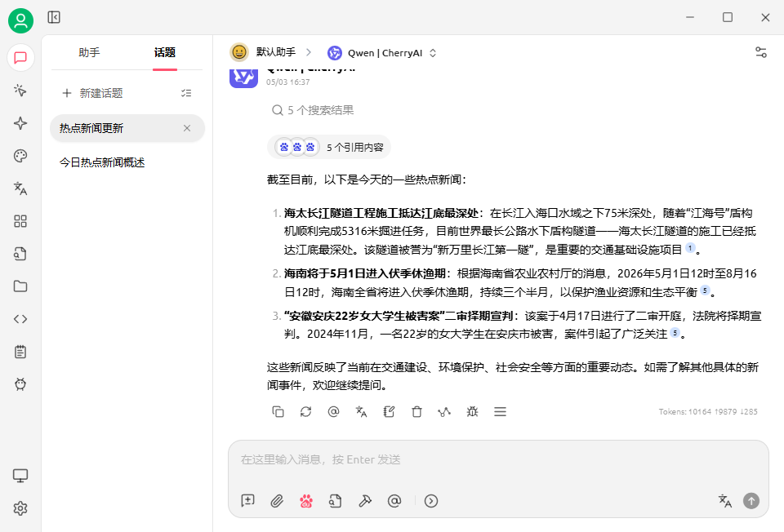This screenshot has width=784, height=532.
Task: Click the MCP tools hammer icon
Action: [365, 500]
